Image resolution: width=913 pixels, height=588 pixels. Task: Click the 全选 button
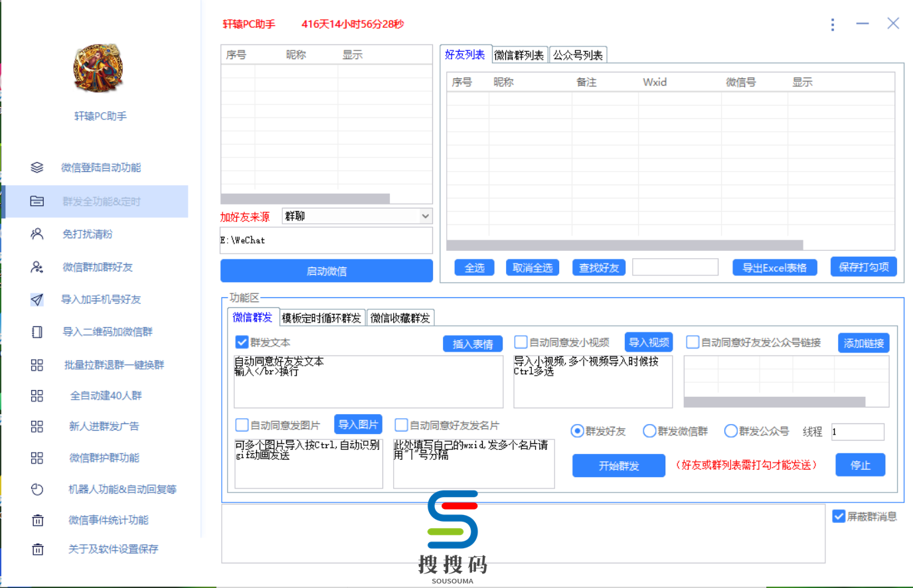pos(475,267)
